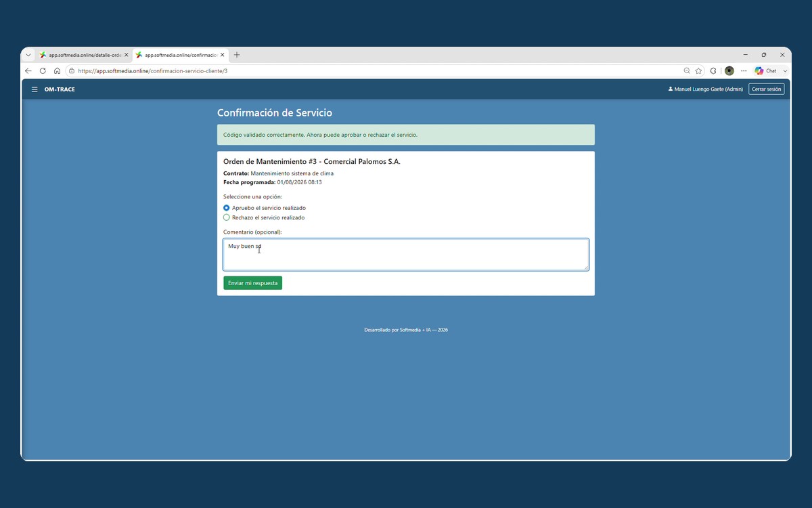The image size is (812, 508).
Task: Click the browser home icon
Action: [x=58, y=70]
